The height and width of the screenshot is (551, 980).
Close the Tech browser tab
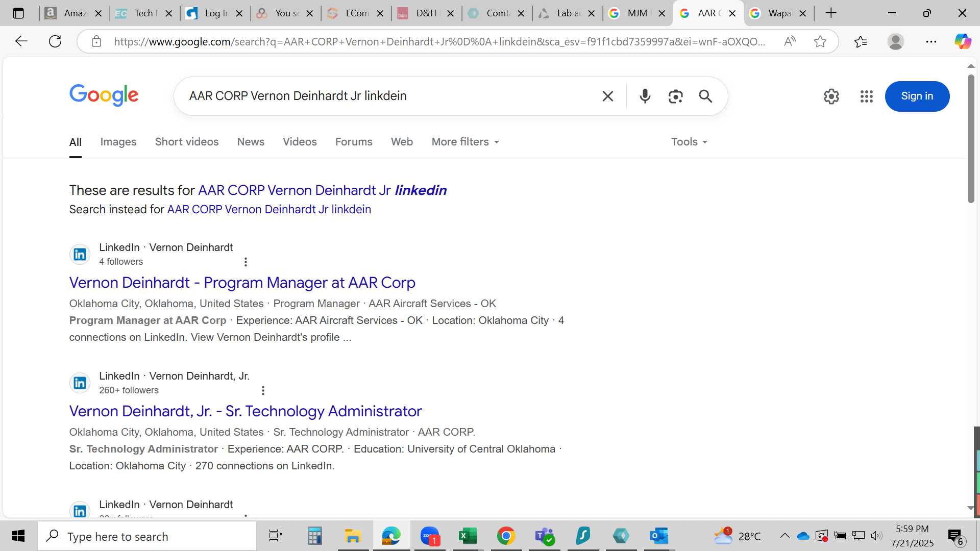tap(169, 13)
